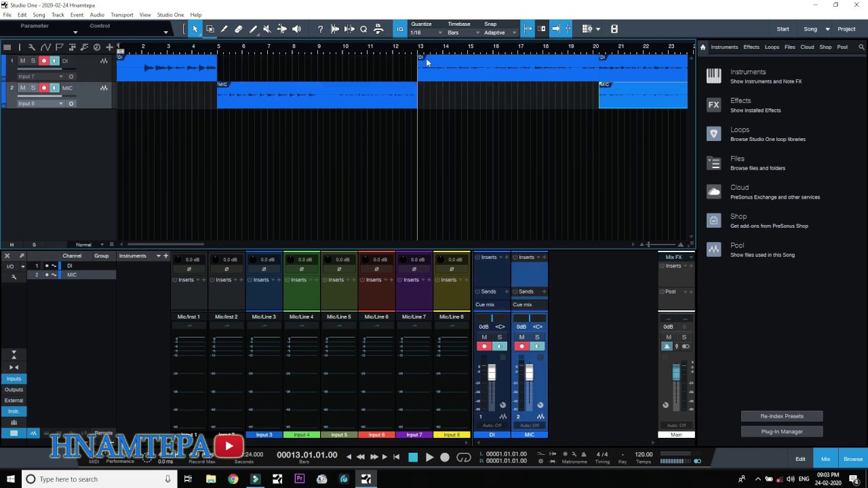Switch to the Shop browser tab
The width and height of the screenshot is (868, 488).
pyautogui.click(x=825, y=47)
